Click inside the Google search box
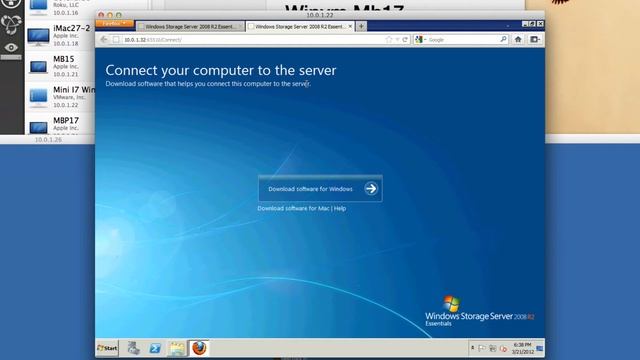This screenshot has height=360, width=640. [463, 40]
